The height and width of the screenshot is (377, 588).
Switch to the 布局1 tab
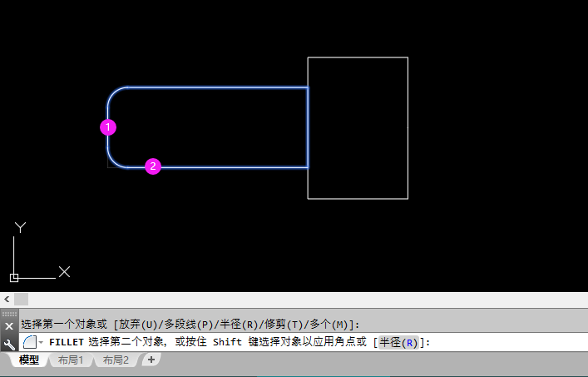pos(71,360)
